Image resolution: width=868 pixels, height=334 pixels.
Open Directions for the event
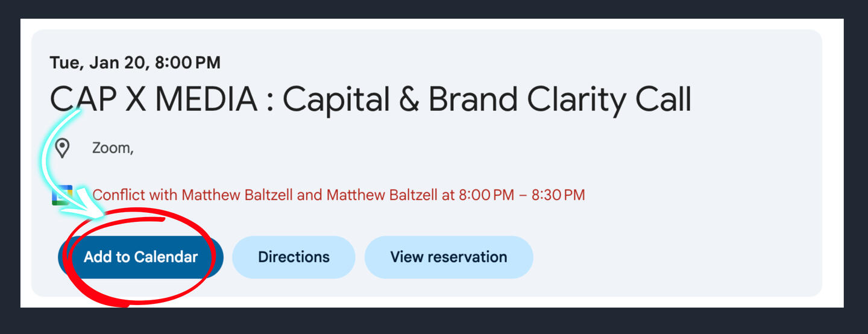tap(294, 257)
